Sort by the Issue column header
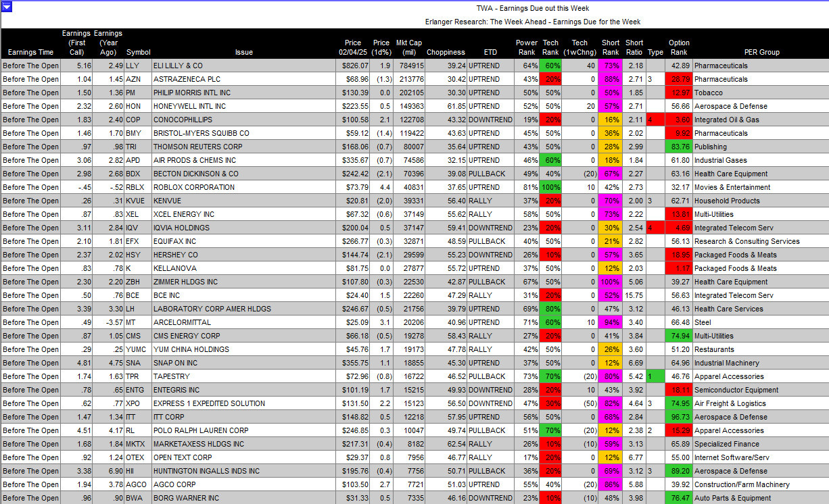Screen dimensions: 829x504 [244, 52]
